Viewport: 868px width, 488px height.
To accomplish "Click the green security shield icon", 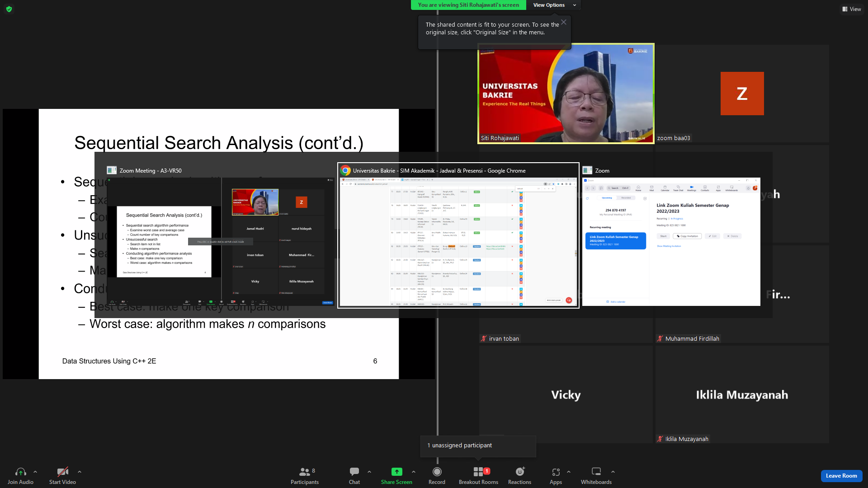I will click(9, 9).
